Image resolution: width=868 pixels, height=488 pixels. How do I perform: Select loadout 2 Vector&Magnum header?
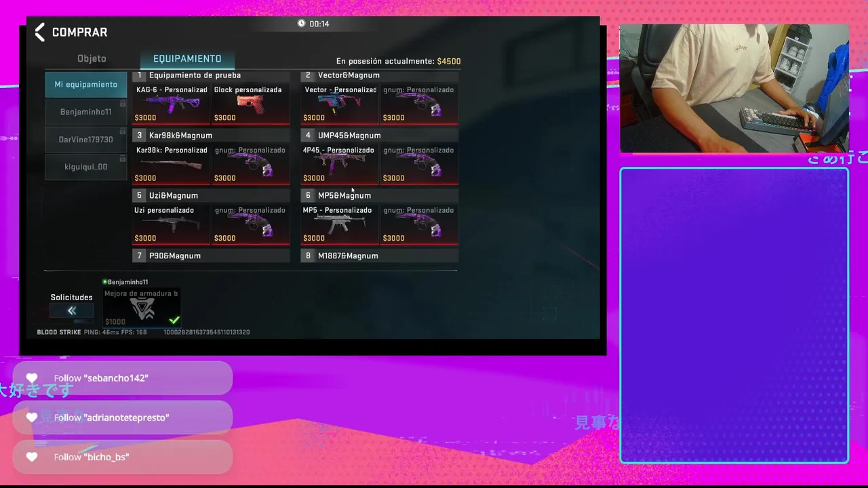point(379,75)
